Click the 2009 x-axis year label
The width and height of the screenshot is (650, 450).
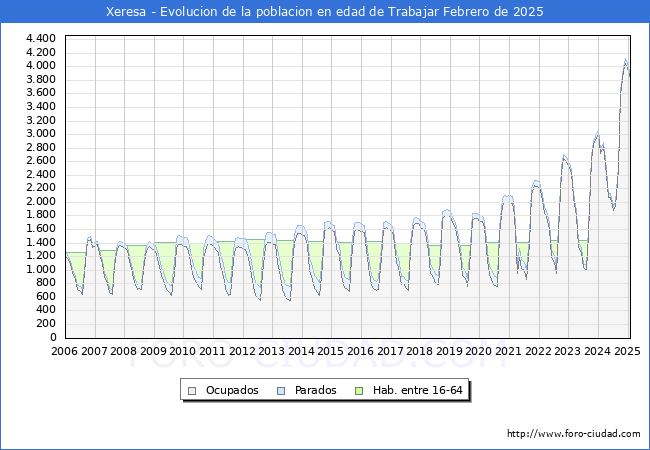[x=153, y=351]
